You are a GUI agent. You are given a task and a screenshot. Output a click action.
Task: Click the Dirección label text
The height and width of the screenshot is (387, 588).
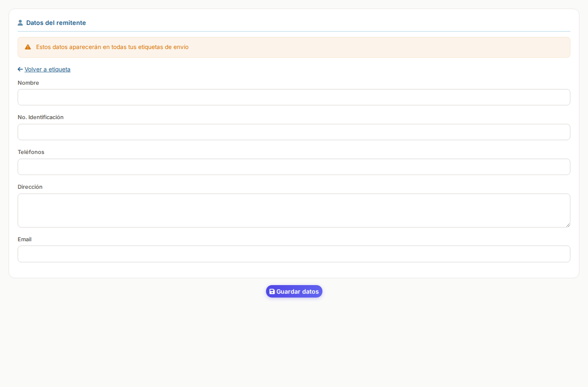(x=30, y=187)
